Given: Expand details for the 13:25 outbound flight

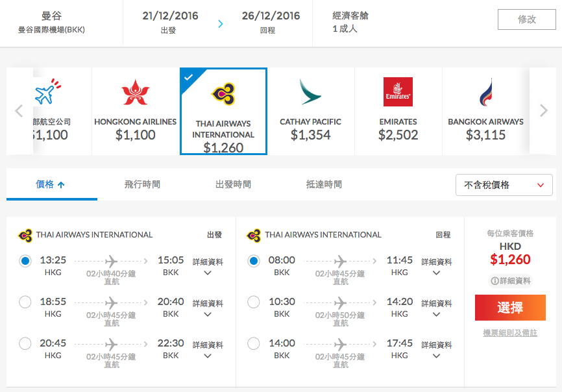Looking at the screenshot, I should (208, 267).
